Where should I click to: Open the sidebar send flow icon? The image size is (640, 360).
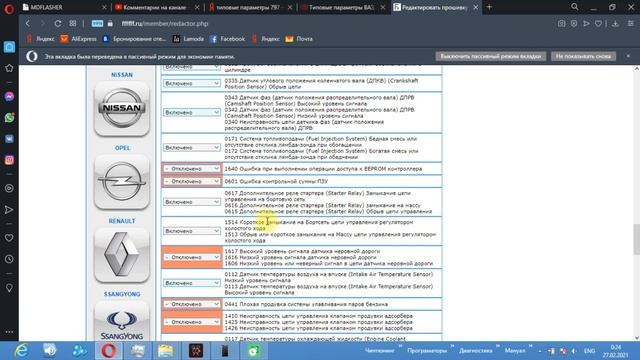click(x=9, y=210)
